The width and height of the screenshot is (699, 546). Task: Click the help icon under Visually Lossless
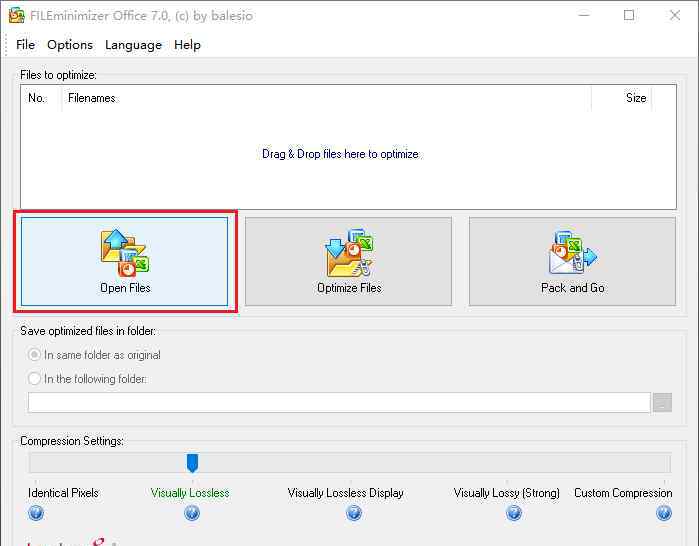pyautogui.click(x=192, y=513)
